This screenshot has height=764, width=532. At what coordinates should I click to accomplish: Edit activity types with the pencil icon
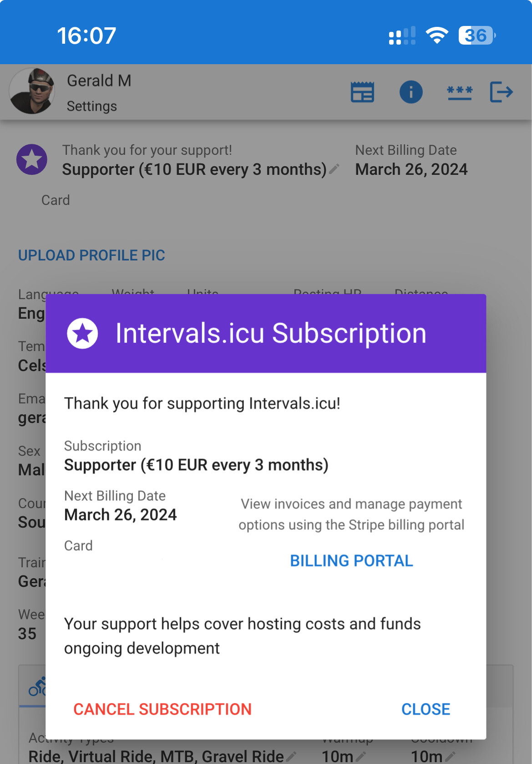[291, 757]
